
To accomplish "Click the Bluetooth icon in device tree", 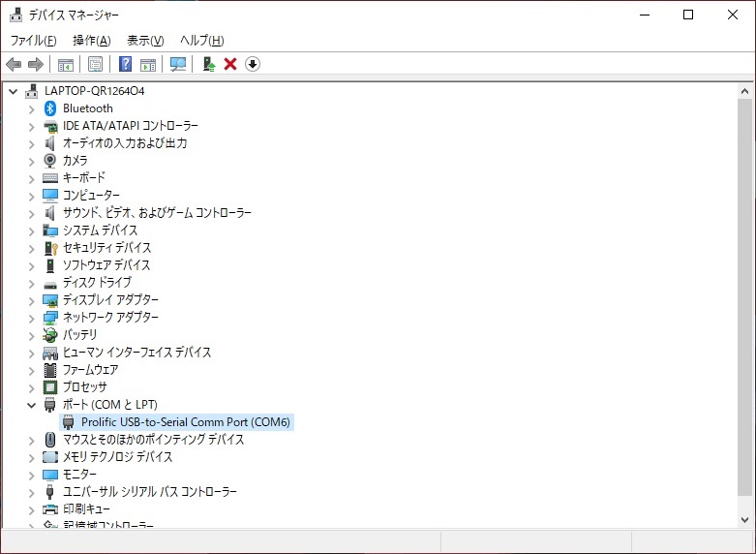I will point(51,108).
